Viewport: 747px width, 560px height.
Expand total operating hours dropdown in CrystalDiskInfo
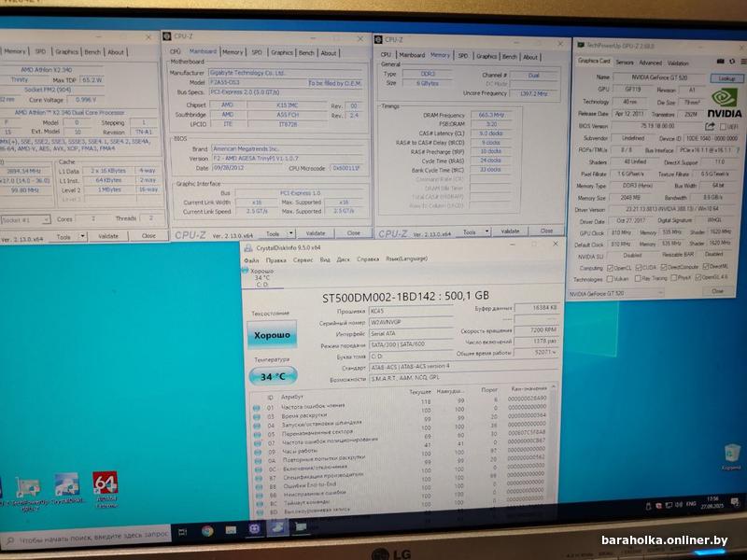coord(554,353)
